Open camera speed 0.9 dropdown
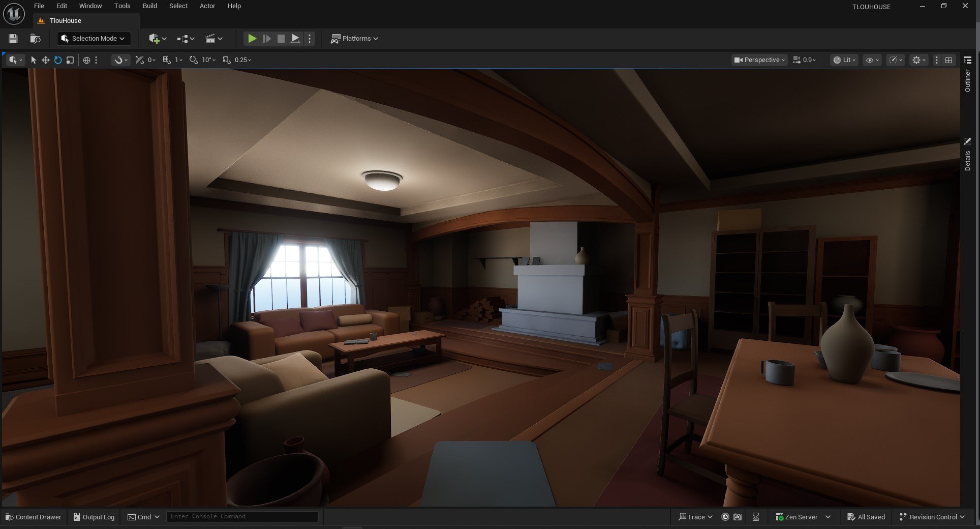Screen dimensions: 980x529 point(805,60)
